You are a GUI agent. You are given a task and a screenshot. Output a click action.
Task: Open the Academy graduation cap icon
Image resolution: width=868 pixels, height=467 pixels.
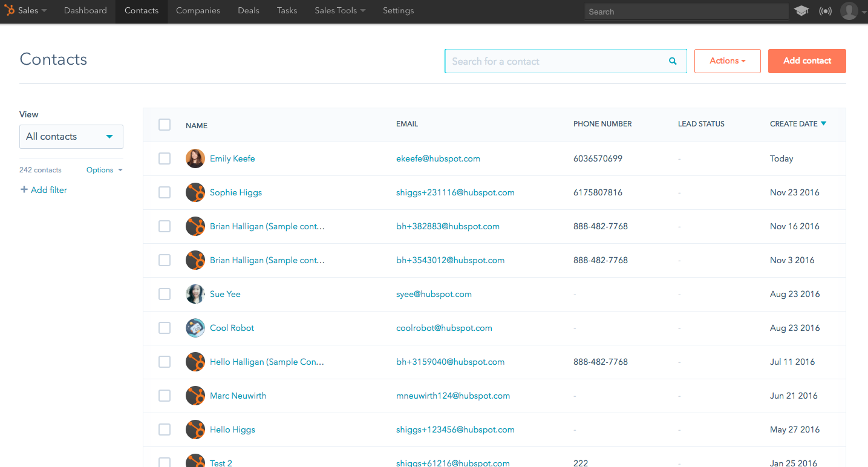tap(801, 11)
